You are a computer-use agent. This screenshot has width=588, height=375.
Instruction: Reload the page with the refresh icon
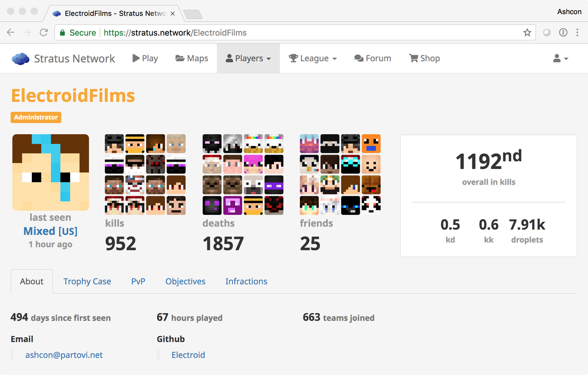pos(44,33)
